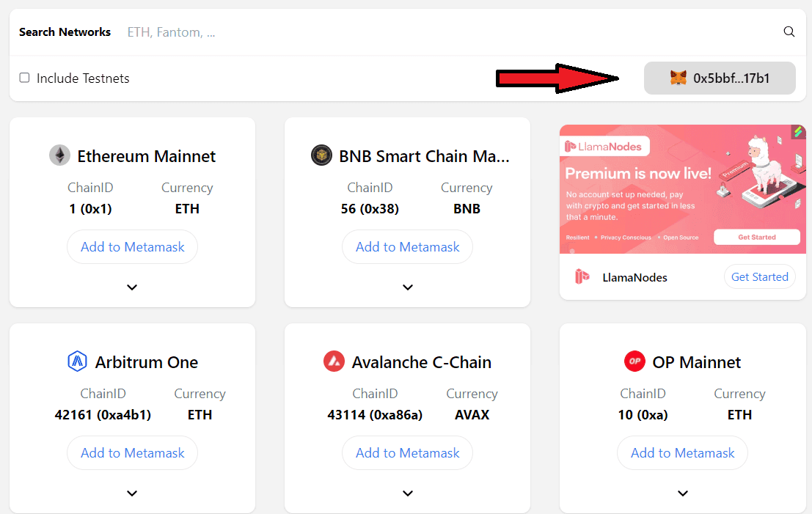Click the LlamaNodes logo icon
This screenshot has width=812, height=514.
click(582, 277)
